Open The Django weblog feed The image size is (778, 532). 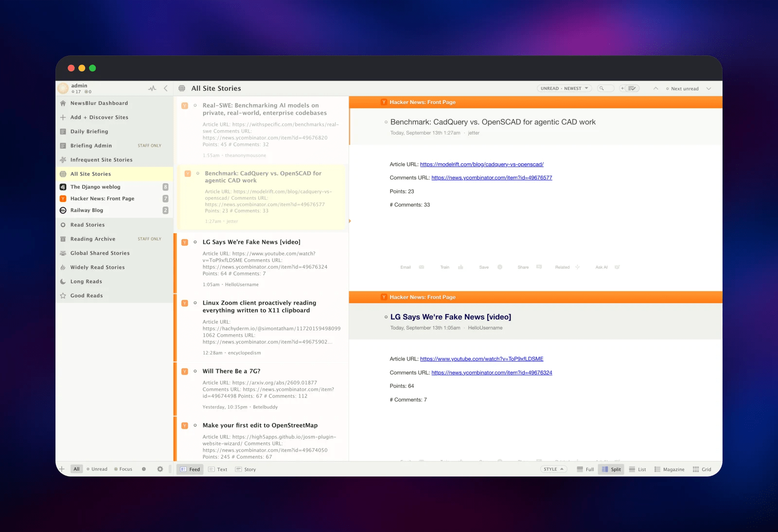(x=114, y=187)
